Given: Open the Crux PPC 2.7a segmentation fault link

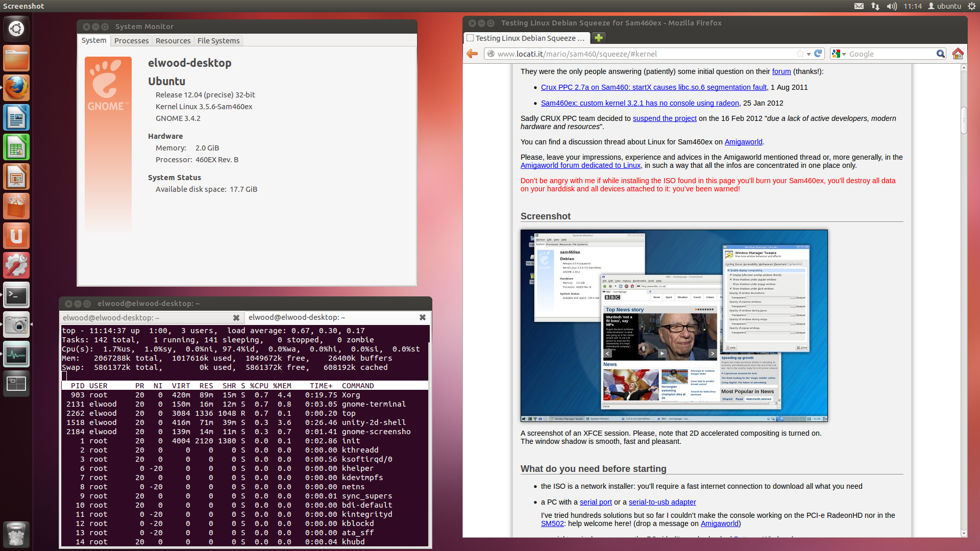Looking at the screenshot, I should click(x=654, y=87).
